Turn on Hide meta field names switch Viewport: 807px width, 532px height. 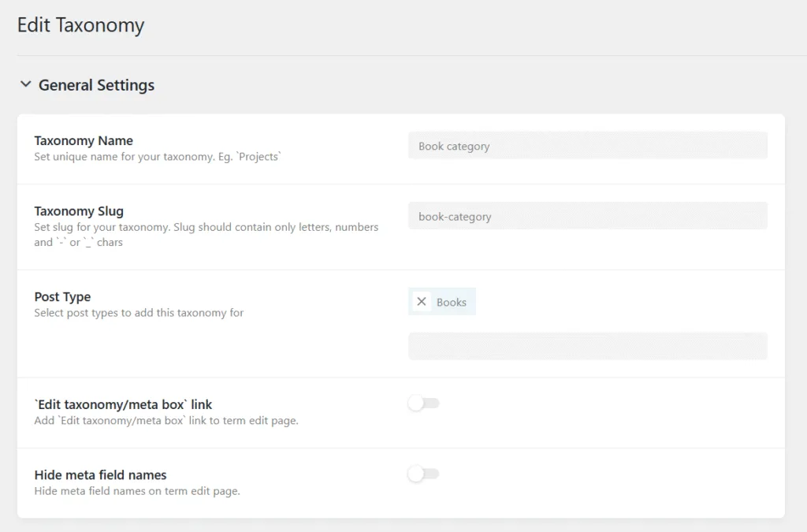coord(424,474)
